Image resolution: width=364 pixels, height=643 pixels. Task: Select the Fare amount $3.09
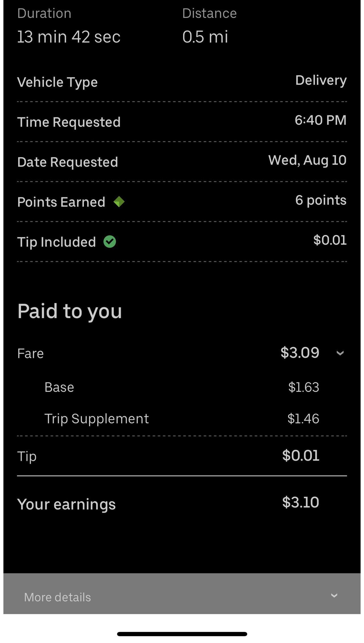pyautogui.click(x=300, y=353)
